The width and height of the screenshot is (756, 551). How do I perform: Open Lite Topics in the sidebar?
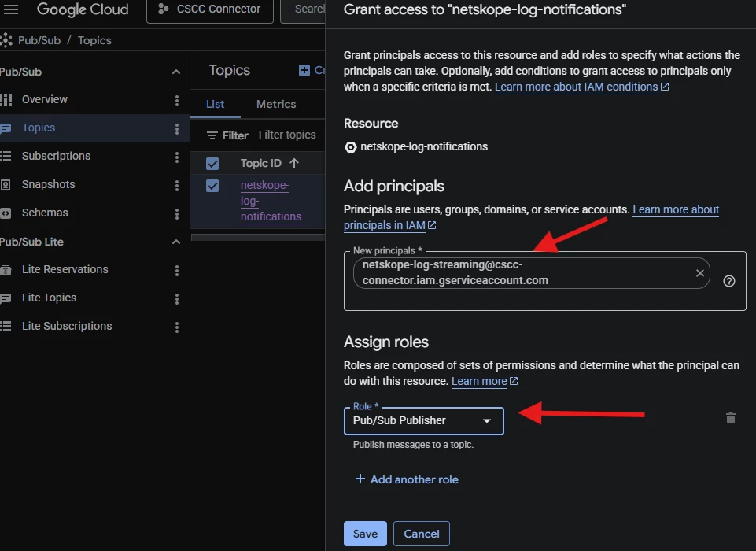(x=50, y=298)
